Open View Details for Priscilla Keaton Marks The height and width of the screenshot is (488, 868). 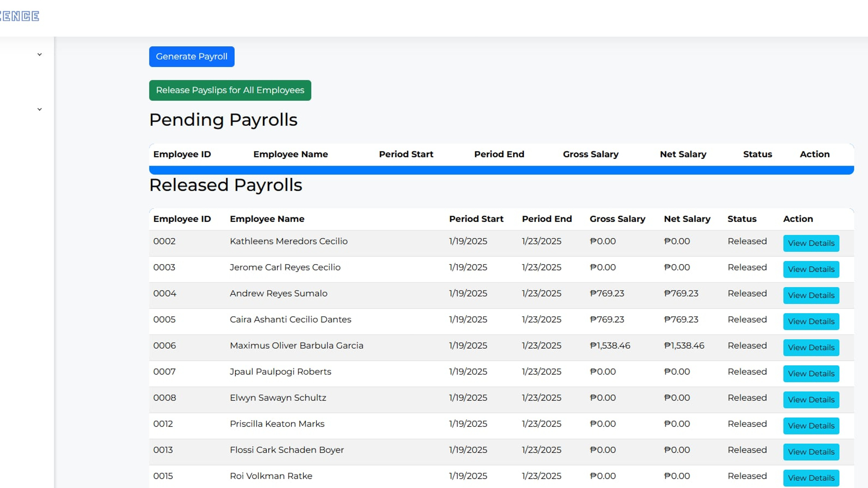coord(811,426)
